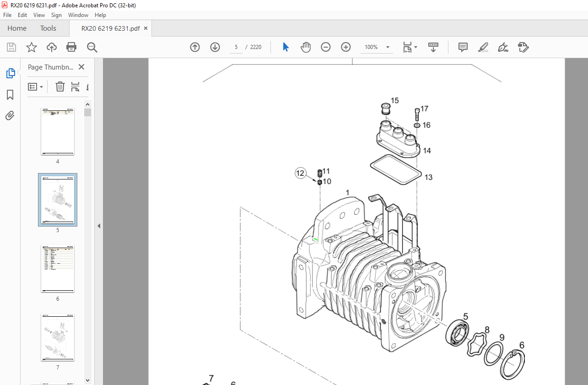
Task: Click the thumbnails panel scrollbar thumb
Action: coord(87,113)
